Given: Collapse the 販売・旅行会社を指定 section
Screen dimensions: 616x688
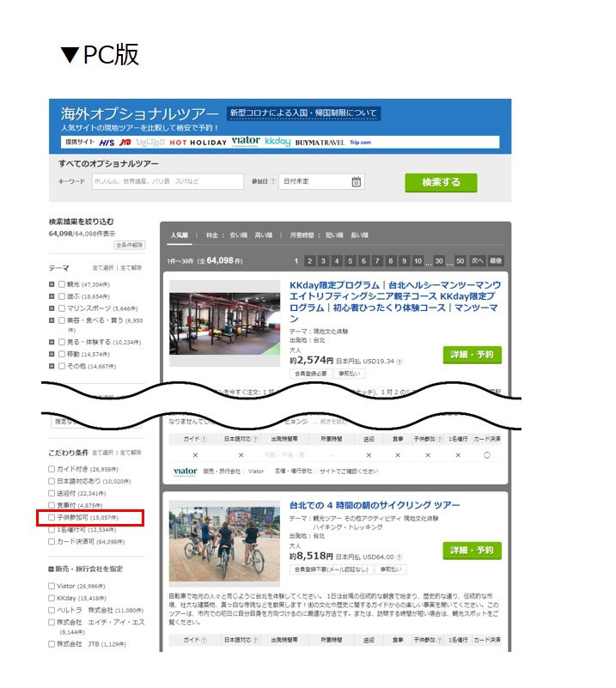Looking at the screenshot, I should click(52, 569).
